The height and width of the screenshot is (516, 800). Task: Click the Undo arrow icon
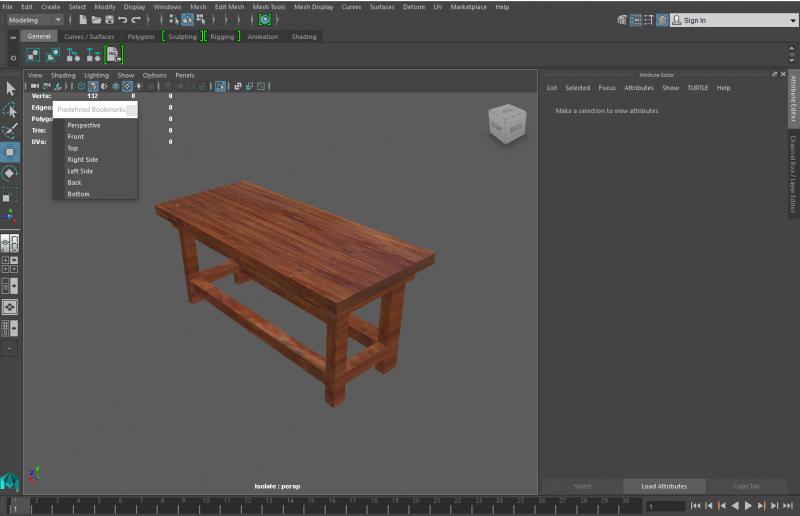coord(122,20)
